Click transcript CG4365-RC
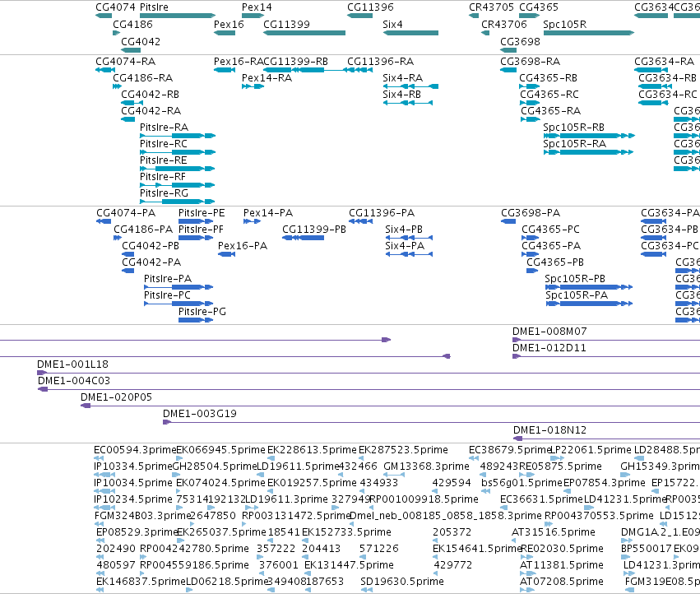Screen dimensions: 700x594 [549, 95]
